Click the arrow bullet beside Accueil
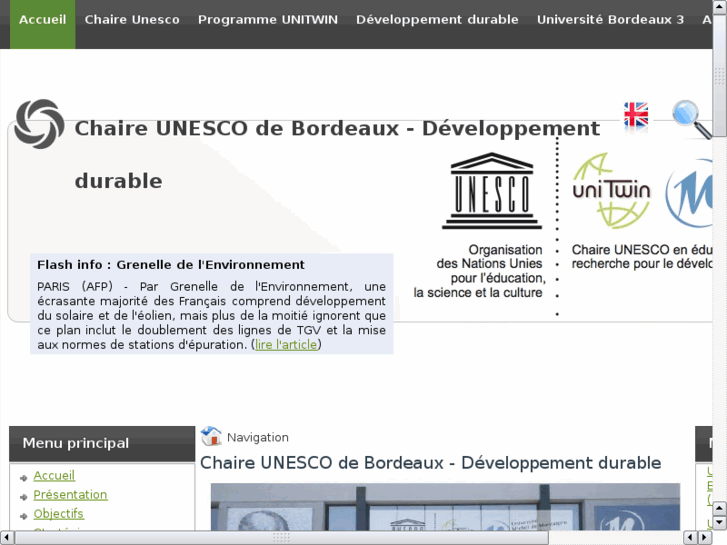The image size is (727, 545). pyautogui.click(x=24, y=478)
